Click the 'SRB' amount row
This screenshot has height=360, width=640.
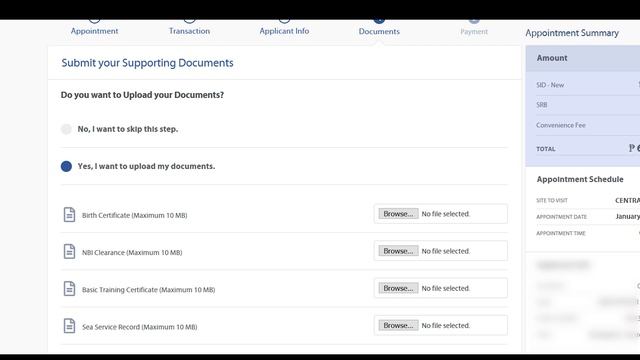coord(588,105)
